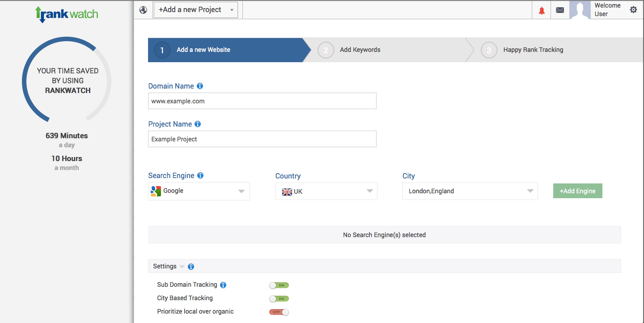Click the +Add Engine button
The height and width of the screenshot is (323, 644).
578,191
